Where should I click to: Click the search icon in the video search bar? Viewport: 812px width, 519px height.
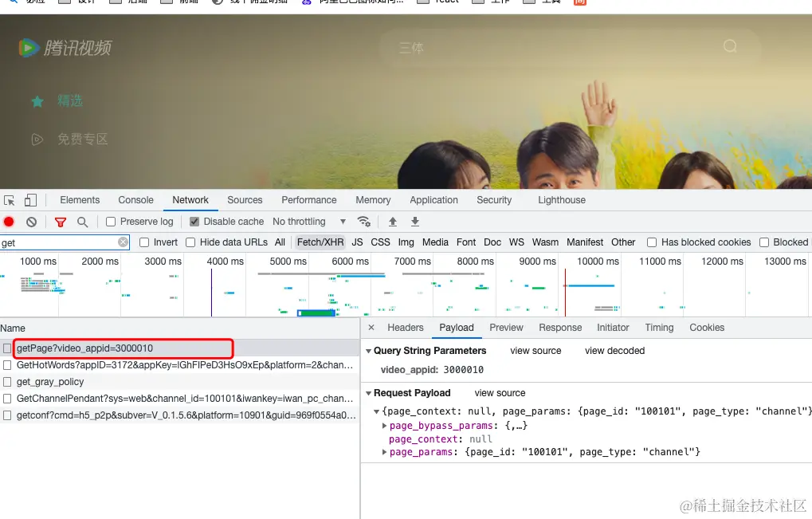click(x=730, y=46)
